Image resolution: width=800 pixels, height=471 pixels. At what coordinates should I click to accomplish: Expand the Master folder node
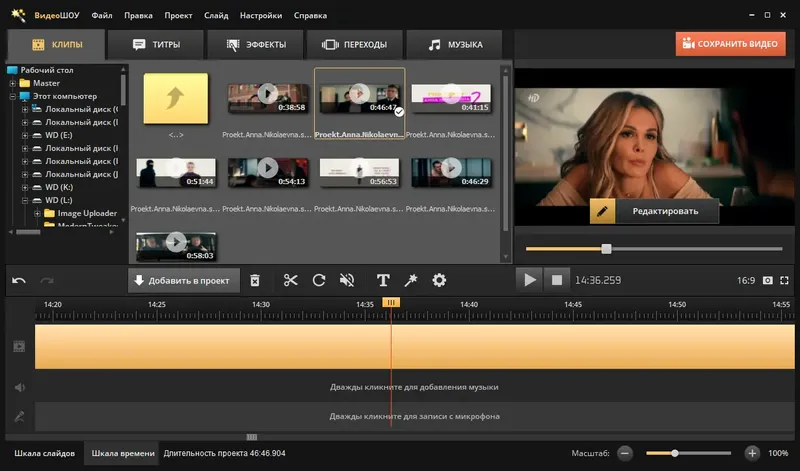click(x=12, y=83)
